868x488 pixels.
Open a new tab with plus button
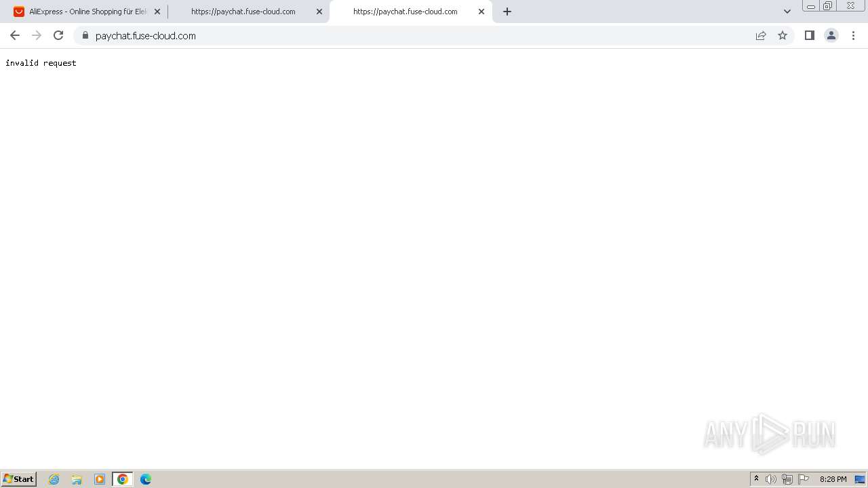507,12
